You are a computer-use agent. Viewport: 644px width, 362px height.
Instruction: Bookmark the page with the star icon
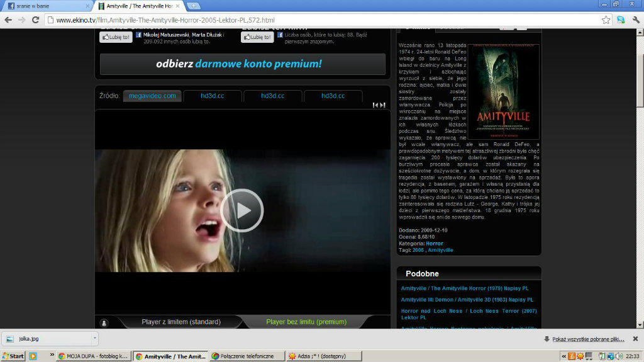pos(606,20)
